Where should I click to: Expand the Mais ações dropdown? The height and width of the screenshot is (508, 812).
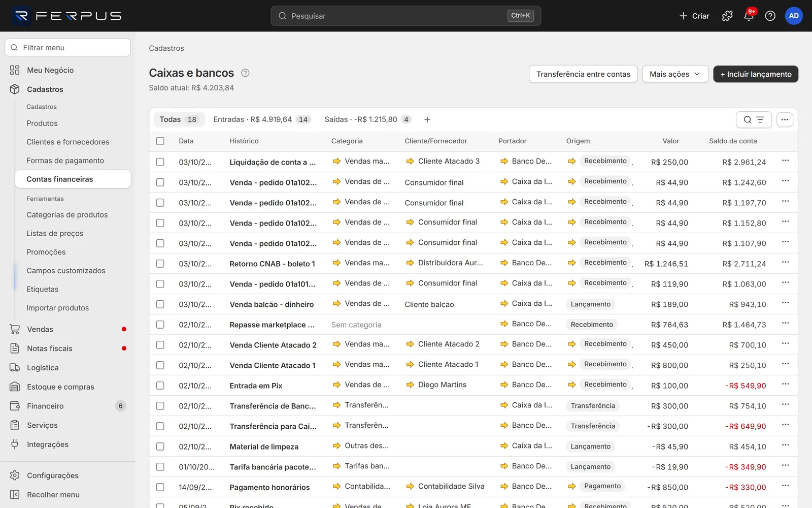tap(675, 74)
